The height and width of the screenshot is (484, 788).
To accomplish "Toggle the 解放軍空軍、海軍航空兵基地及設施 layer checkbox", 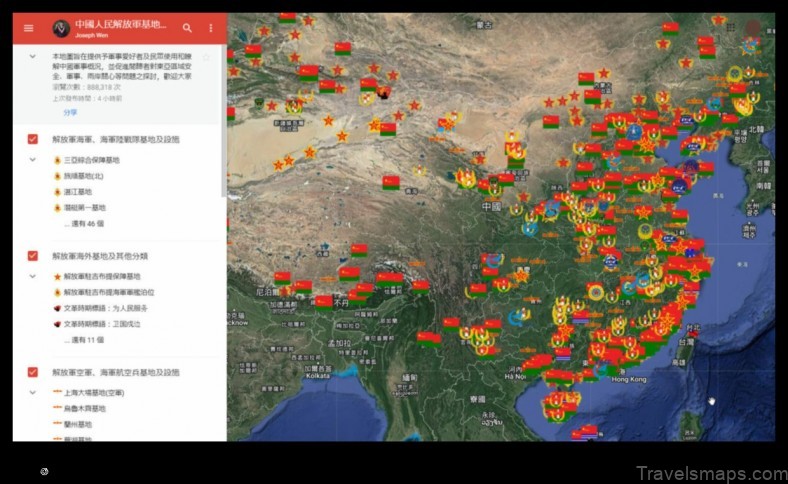I will 33,372.
